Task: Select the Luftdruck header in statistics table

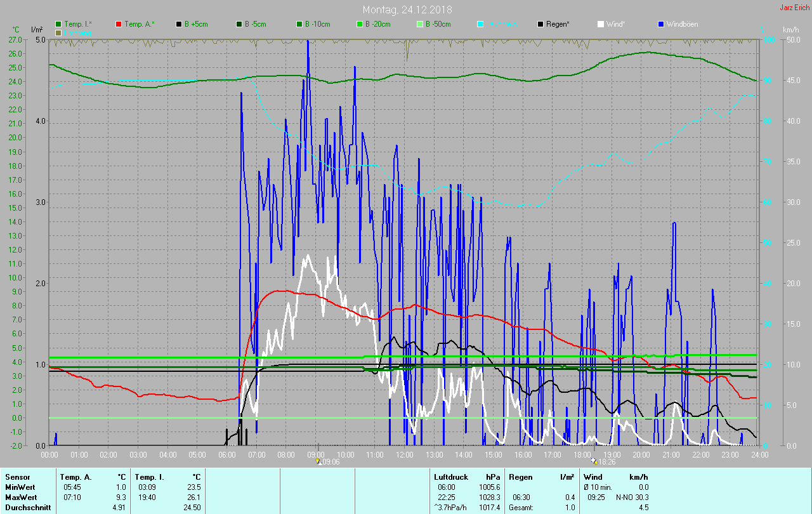Action: pyautogui.click(x=450, y=477)
